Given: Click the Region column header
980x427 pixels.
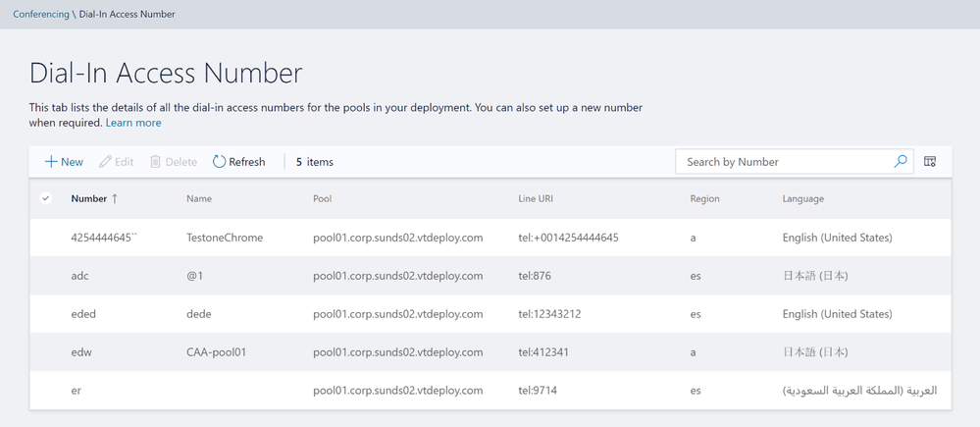Looking at the screenshot, I should point(704,198).
